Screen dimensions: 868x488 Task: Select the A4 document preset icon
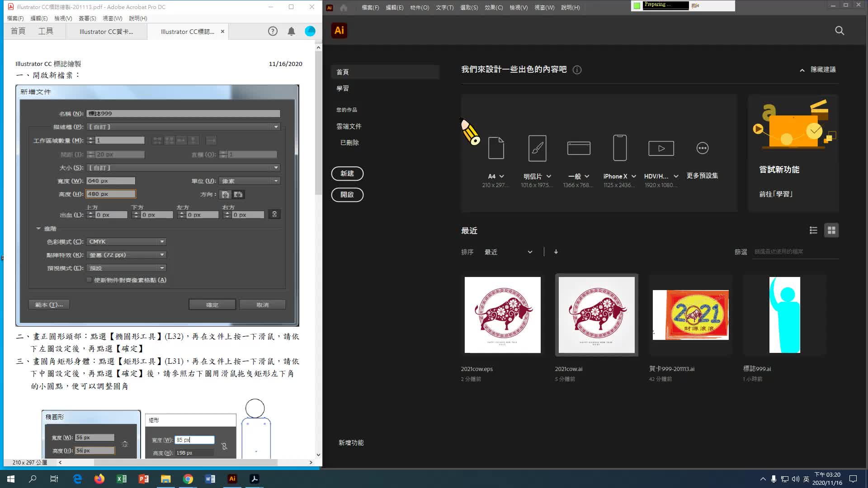coord(496,148)
